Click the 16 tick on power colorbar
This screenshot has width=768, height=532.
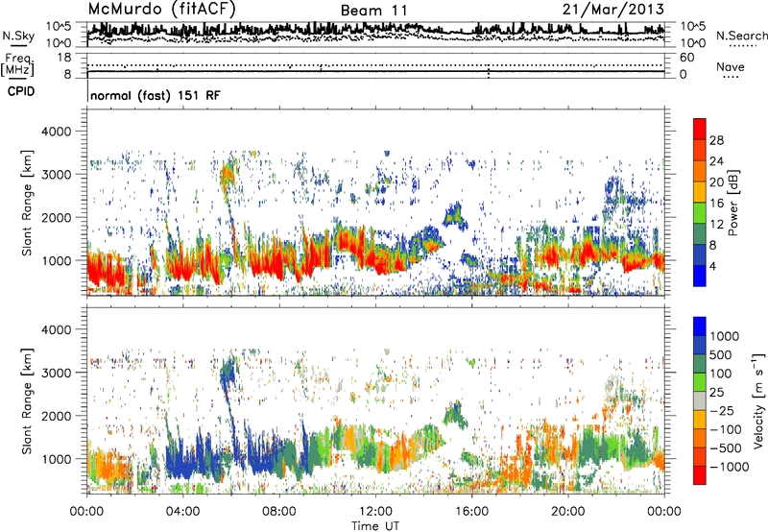(716, 204)
